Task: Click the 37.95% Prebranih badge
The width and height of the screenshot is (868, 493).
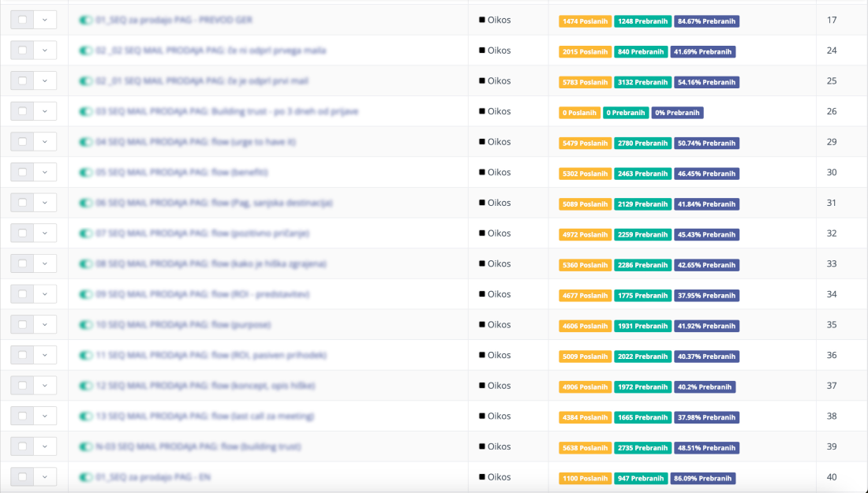Action: point(706,296)
